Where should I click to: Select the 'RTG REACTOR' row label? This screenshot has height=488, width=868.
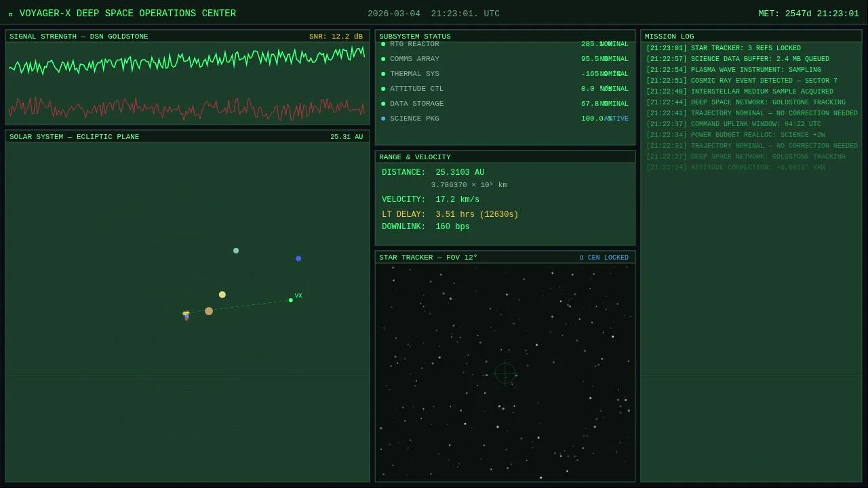coord(414,44)
